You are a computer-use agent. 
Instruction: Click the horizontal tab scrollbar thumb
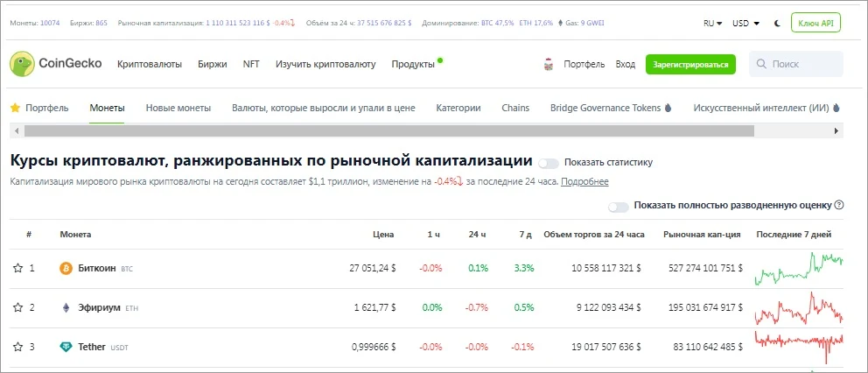coord(389,130)
